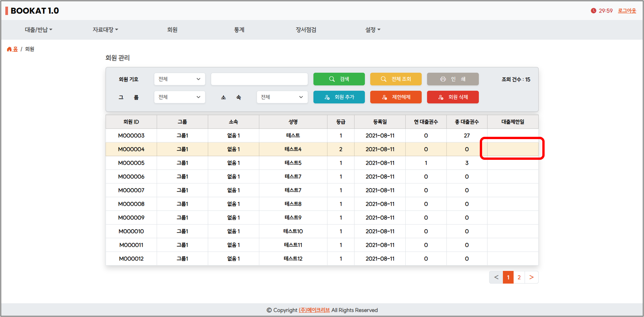Click the magnifier icon on 검색 button
The width and height of the screenshot is (644, 317).
point(332,79)
